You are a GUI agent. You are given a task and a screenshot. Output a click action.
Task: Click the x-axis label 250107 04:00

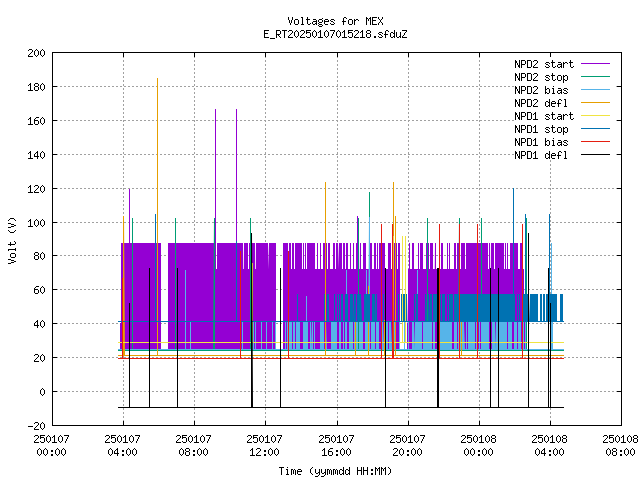pos(122,446)
